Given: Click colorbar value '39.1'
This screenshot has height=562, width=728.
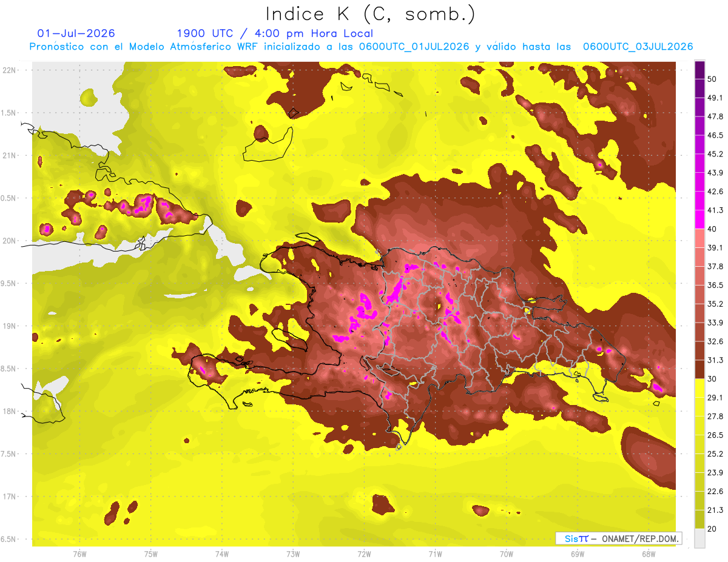Looking at the screenshot, I should pyautogui.click(x=715, y=247).
